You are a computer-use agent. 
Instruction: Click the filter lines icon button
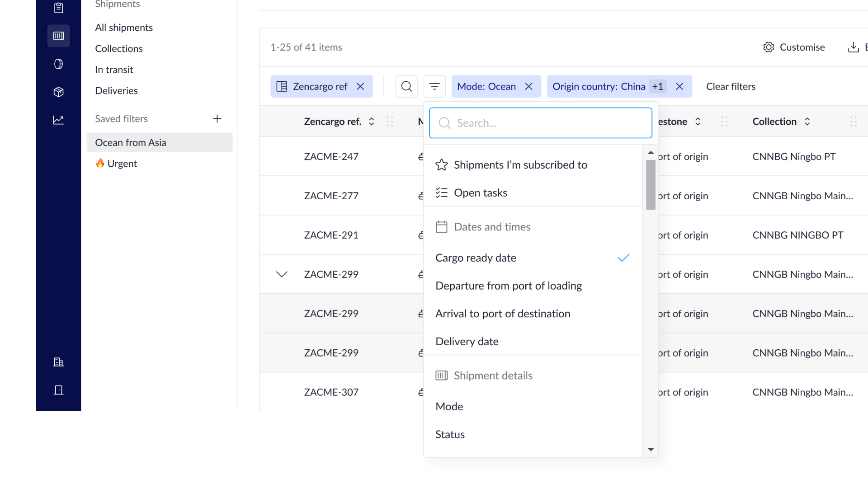434,86
